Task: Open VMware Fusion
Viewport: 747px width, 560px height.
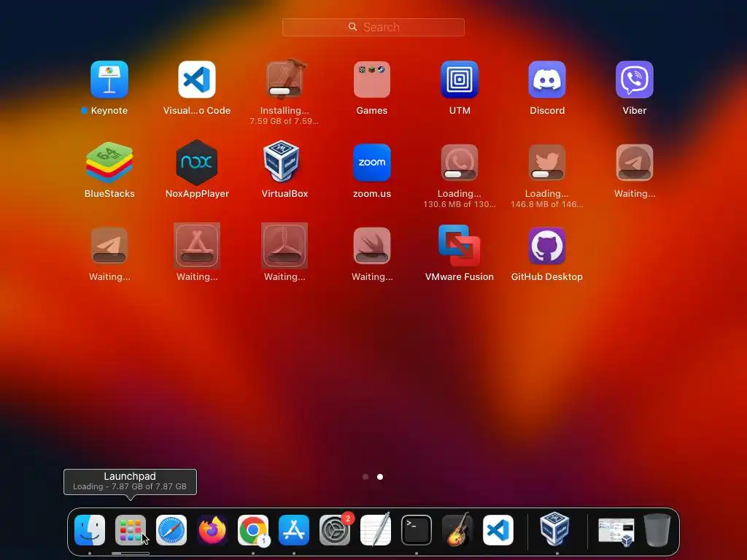Action: 460,246
